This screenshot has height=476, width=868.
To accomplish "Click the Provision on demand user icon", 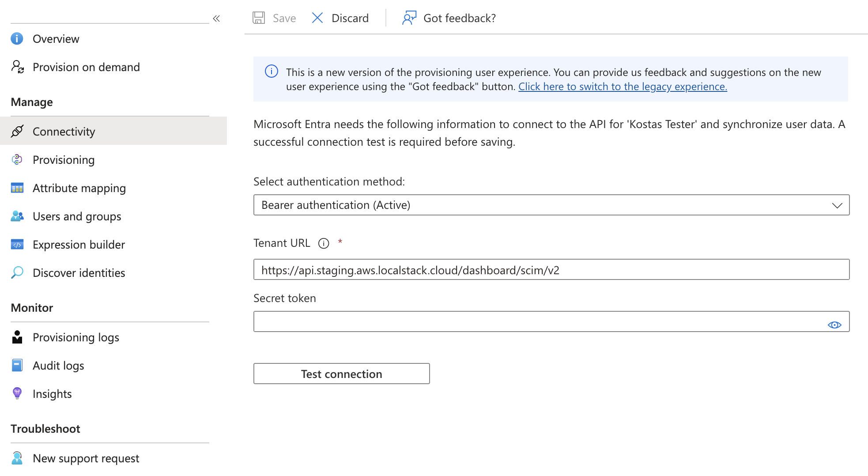I will [x=18, y=67].
